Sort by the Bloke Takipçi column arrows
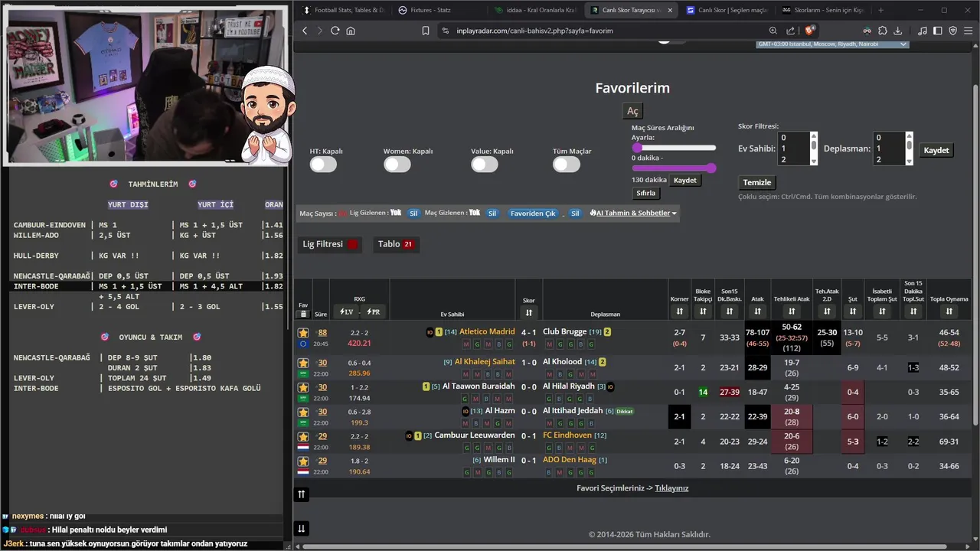The width and height of the screenshot is (980, 551). pyautogui.click(x=703, y=311)
